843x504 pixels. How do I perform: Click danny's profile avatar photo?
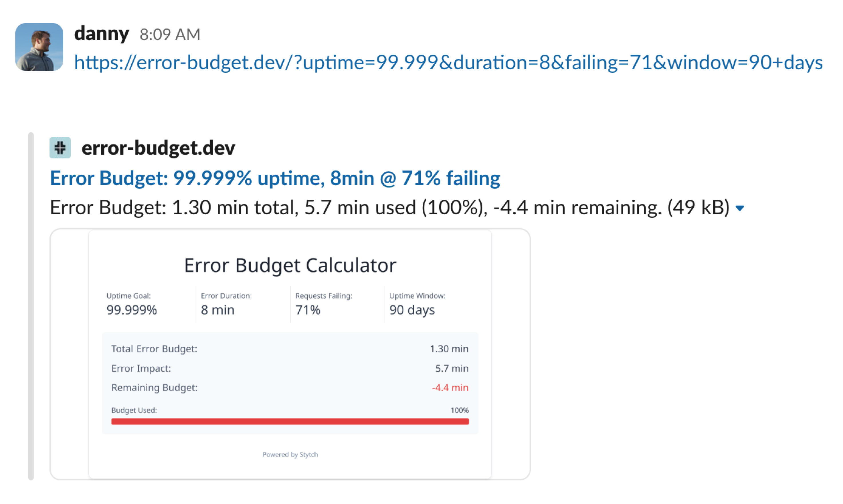coord(39,47)
